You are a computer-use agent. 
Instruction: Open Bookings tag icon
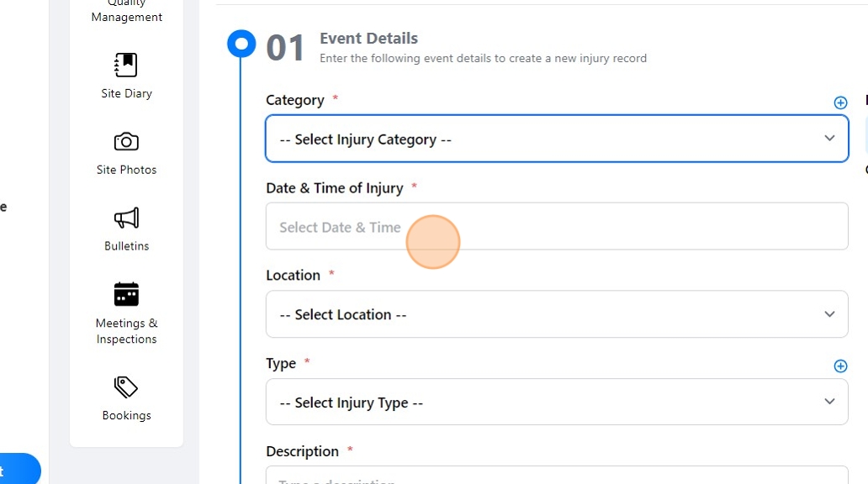coord(126,387)
